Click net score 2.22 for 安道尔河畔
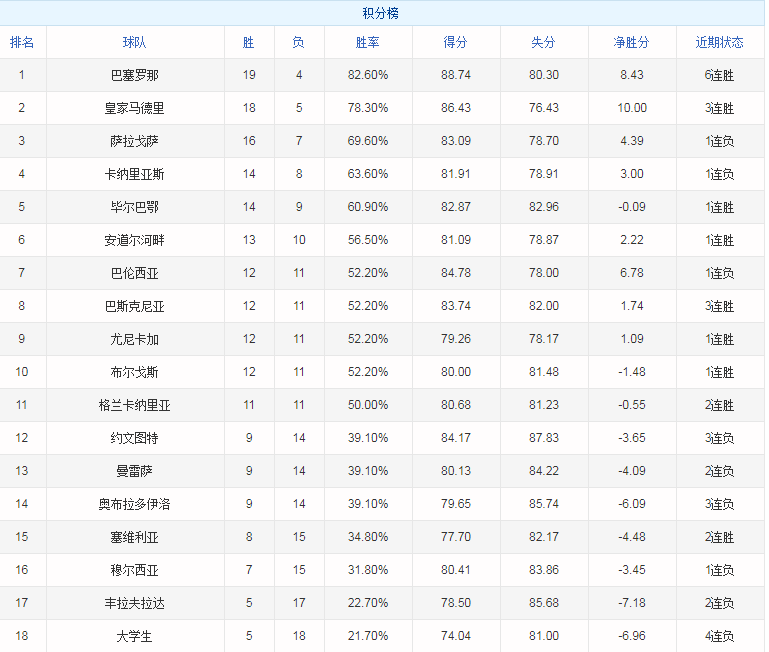This screenshot has width=769, height=652. pos(632,239)
